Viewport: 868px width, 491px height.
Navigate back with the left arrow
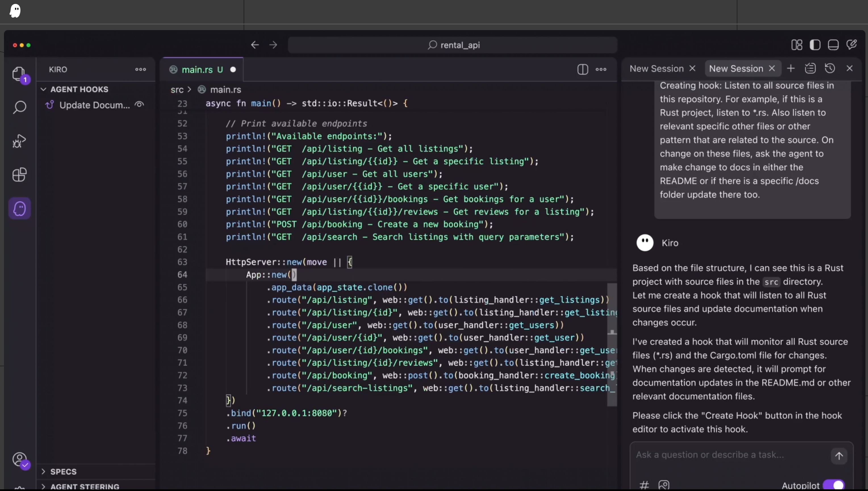255,45
